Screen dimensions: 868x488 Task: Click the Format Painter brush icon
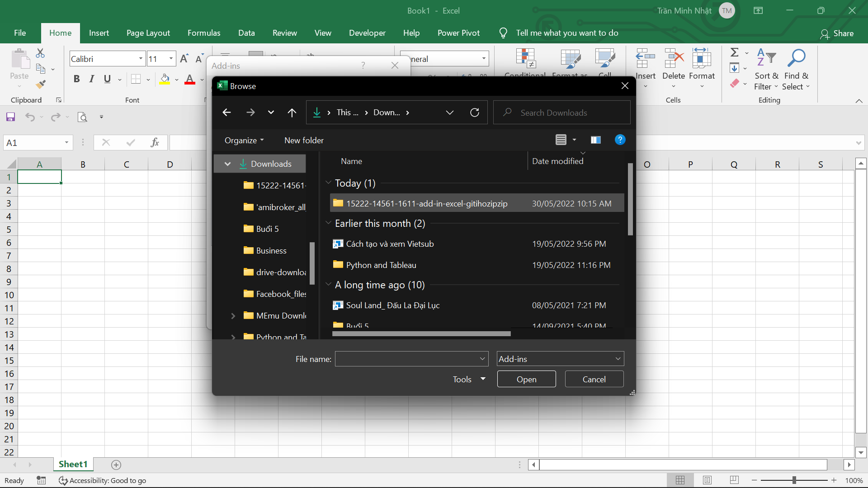coord(41,84)
